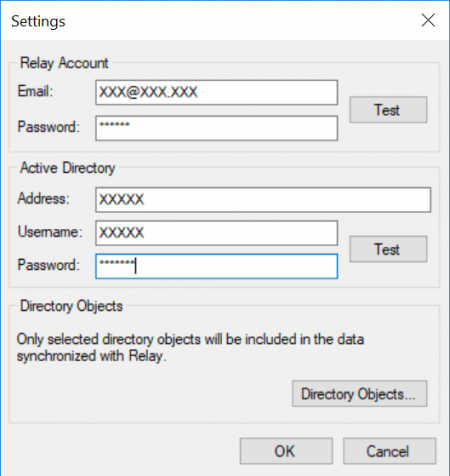Focus the Relay Account Password field
Screen dimensions: 450x476
point(217,128)
